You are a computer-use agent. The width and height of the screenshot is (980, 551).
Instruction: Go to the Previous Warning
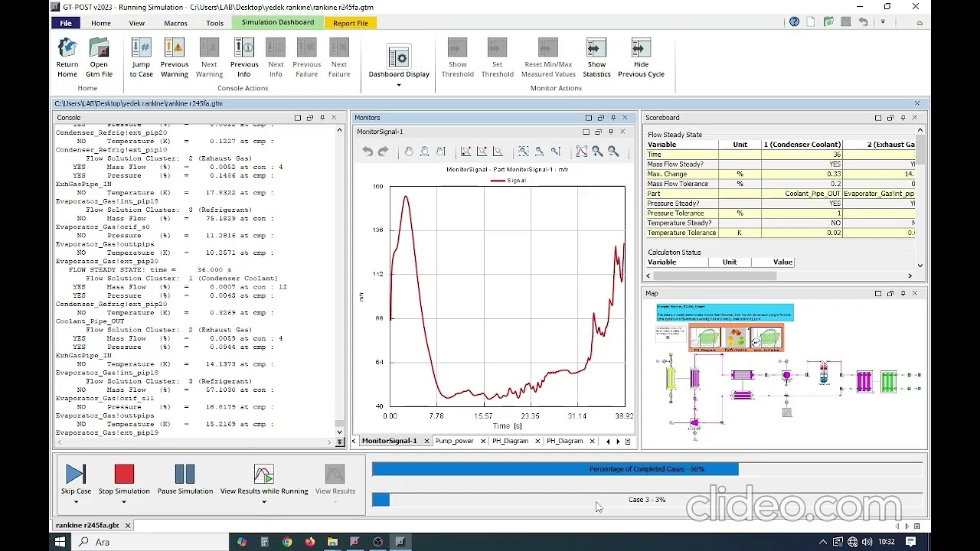[175, 58]
